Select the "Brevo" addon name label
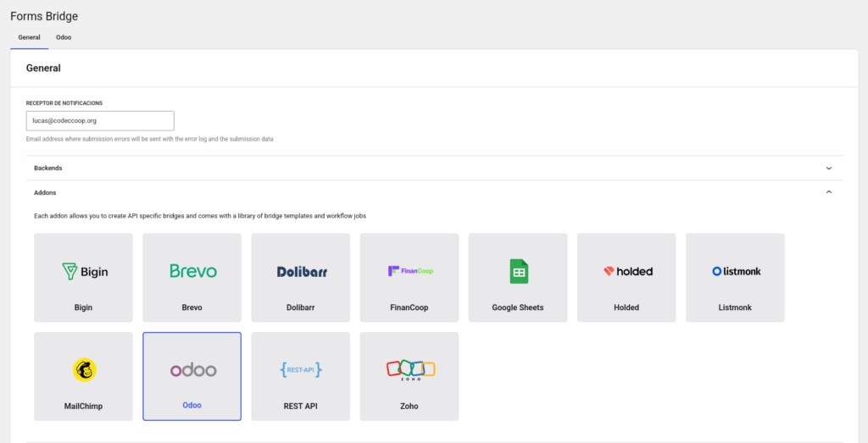 click(192, 307)
